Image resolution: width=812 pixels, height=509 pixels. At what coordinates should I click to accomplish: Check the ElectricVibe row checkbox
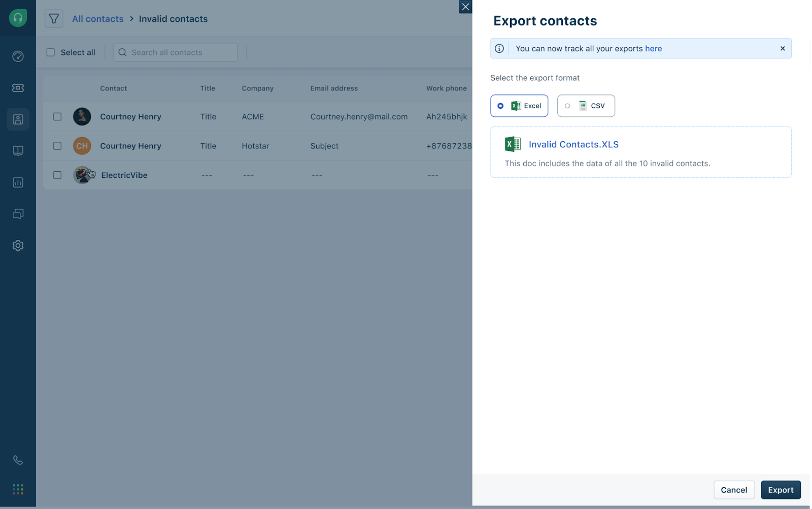[57, 175]
